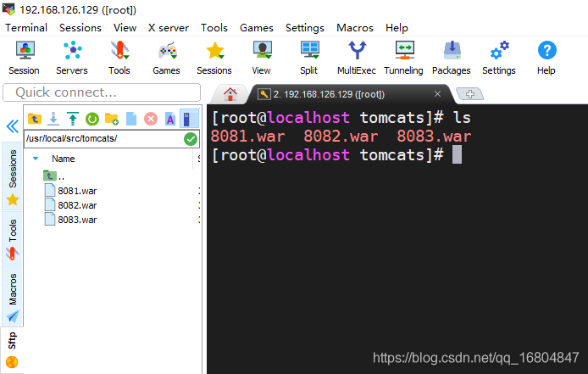Image resolution: width=588 pixels, height=374 pixels.
Task: Confirm SFTP path with green checkmark
Action: pos(191,139)
